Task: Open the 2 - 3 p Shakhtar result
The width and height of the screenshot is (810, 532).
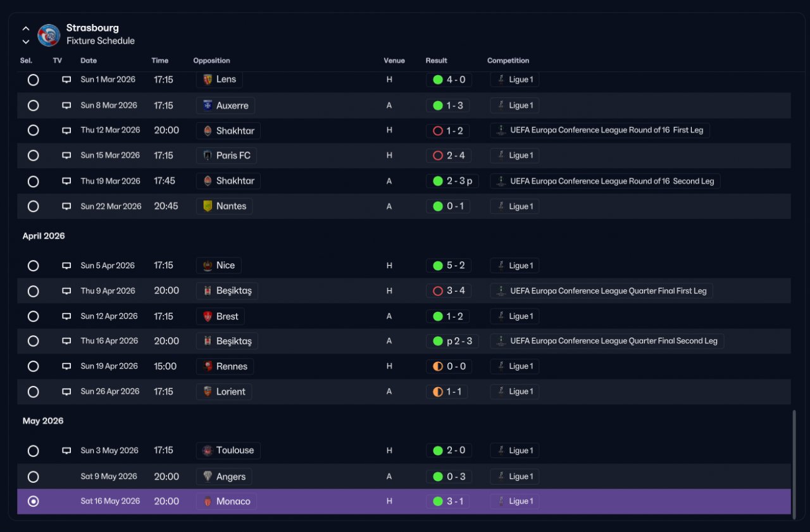Action: (452, 181)
